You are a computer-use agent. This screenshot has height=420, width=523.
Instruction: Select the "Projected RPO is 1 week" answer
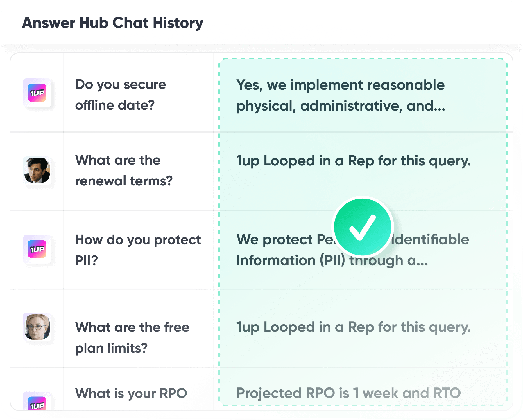click(x=348, y=393)
